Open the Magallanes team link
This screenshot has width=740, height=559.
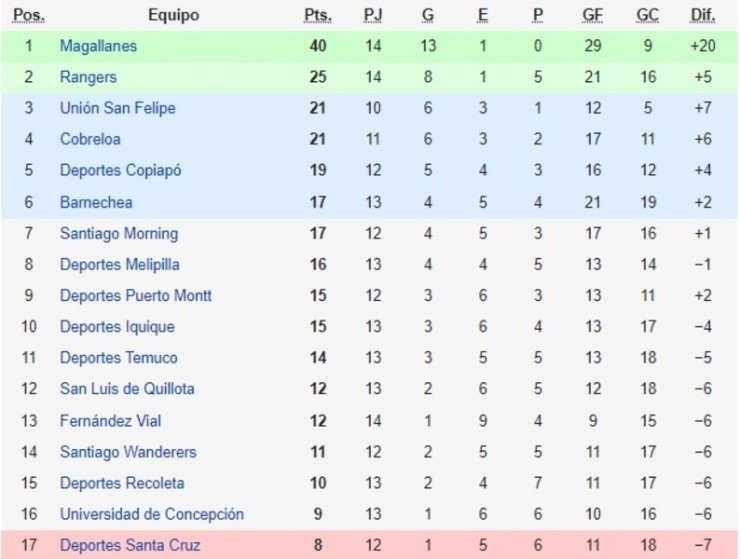[x=98, y=46]
